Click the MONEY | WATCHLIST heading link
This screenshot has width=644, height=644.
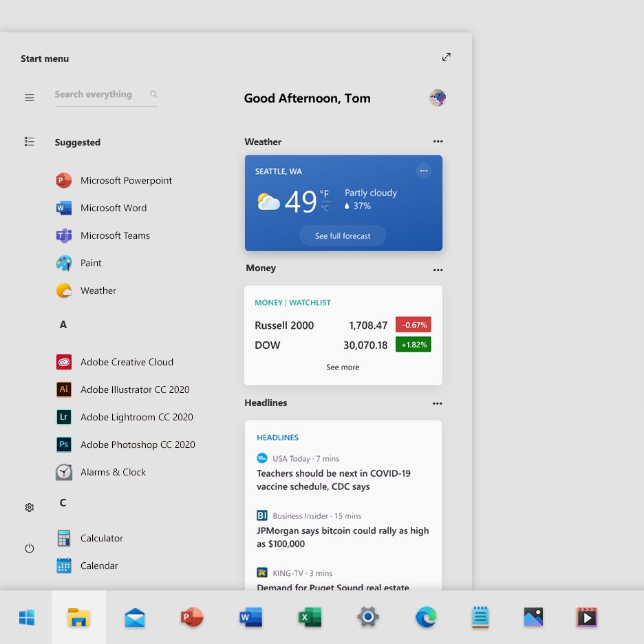[x=292, y=303]
